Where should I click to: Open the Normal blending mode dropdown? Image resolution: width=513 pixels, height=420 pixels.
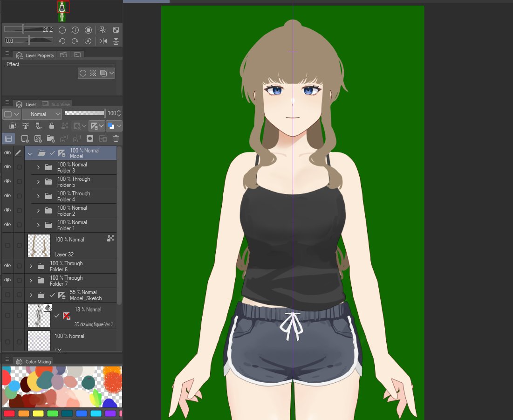[x=41, y=114]
